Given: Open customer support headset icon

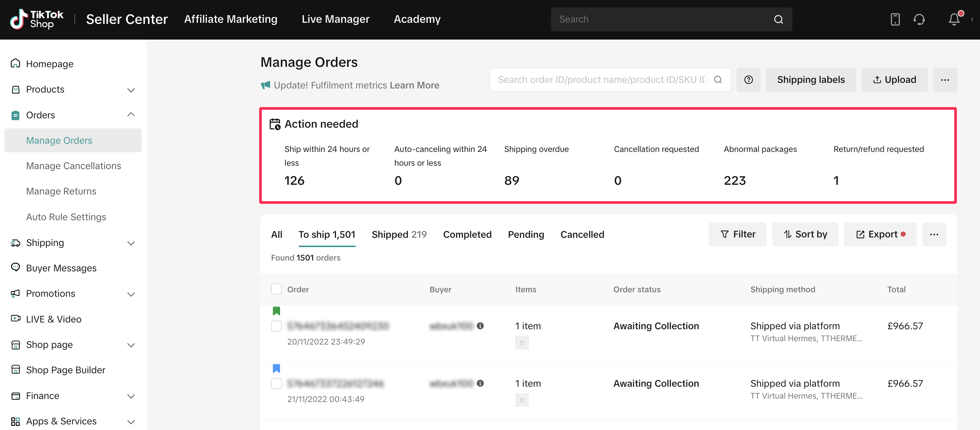Looking at the screenshot, I should (919, 19).
